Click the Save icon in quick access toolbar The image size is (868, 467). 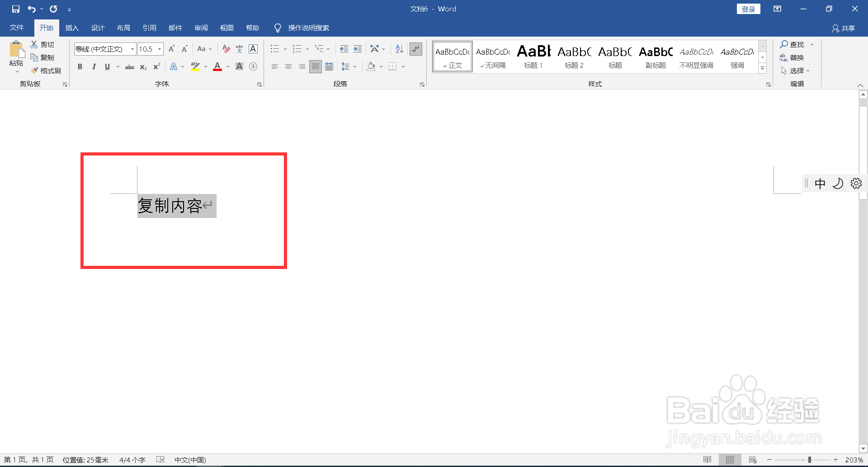click(16, 9)
